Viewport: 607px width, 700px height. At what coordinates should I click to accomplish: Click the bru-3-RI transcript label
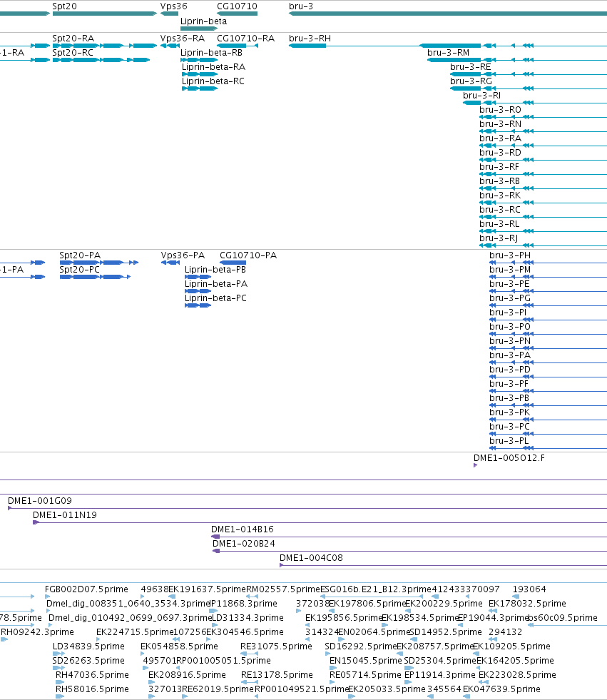(x=481, y=95)
